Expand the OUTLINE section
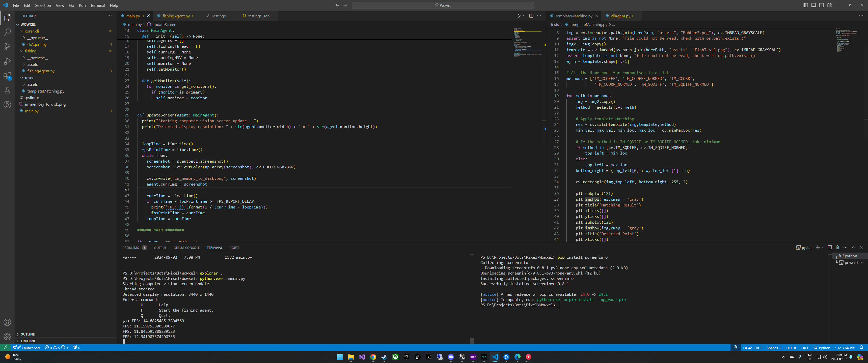Screen dimensions: 868x363 27,334
